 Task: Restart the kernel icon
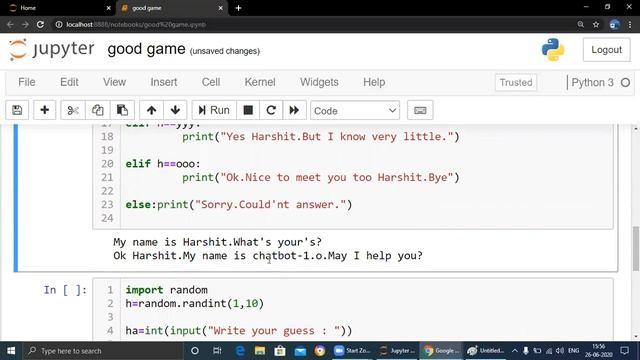pos(271,110)
